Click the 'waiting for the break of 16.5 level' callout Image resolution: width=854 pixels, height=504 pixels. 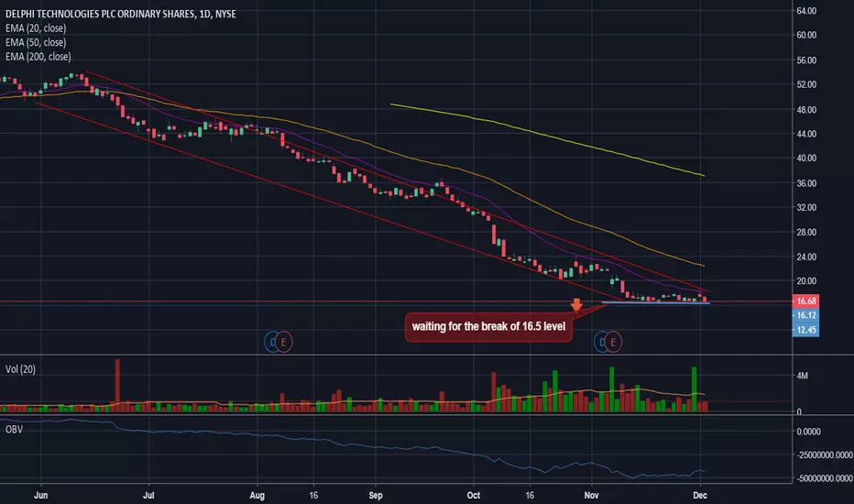tap(488, 327)
